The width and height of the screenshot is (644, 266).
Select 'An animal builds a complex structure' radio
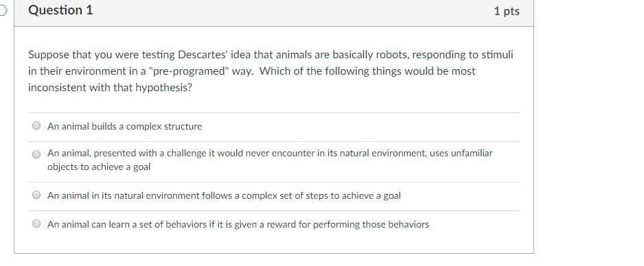[36, 126]
